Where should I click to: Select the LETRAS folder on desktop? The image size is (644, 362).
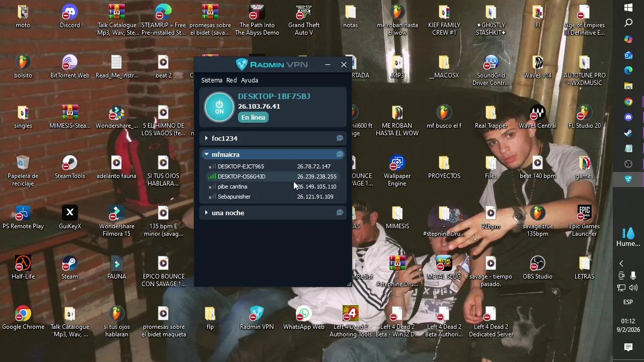[x=585, y=268]
